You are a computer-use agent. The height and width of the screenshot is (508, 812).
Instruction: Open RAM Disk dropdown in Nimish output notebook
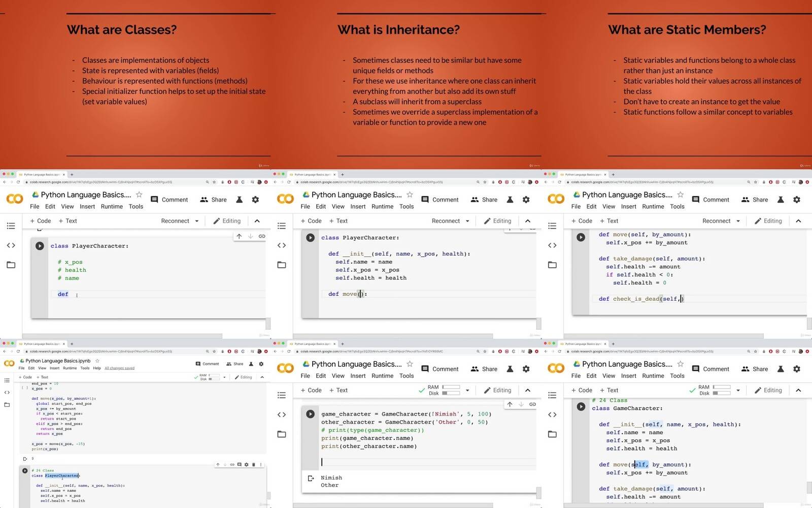pyautogui.click(x=467, y=390)
